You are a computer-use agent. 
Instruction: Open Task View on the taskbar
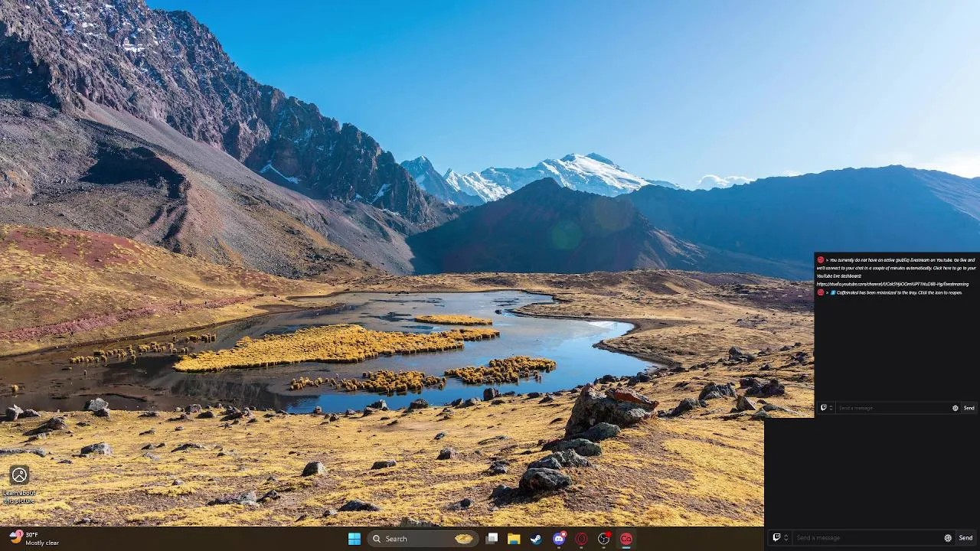(x=492, y=539)
